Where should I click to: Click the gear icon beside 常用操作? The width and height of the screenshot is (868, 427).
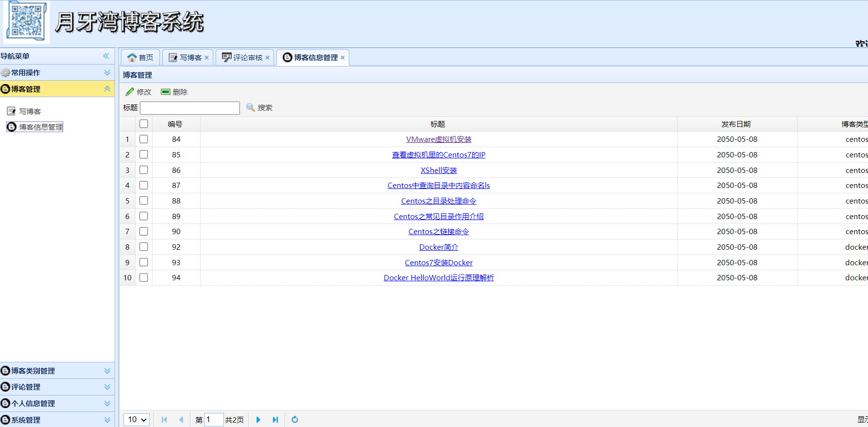[5, 72]
